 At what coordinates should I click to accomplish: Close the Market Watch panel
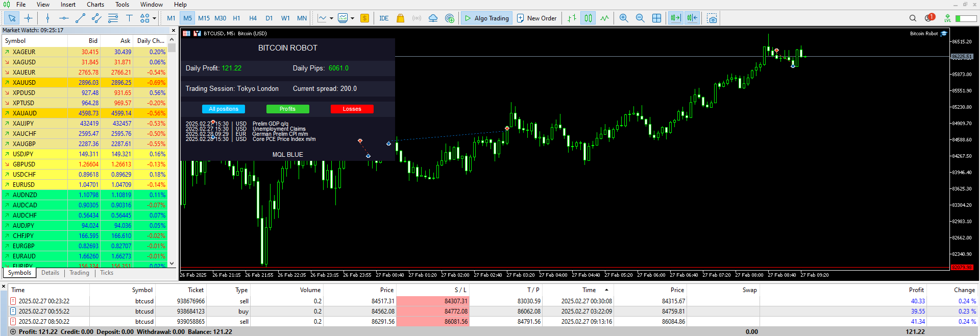point(173,30)
